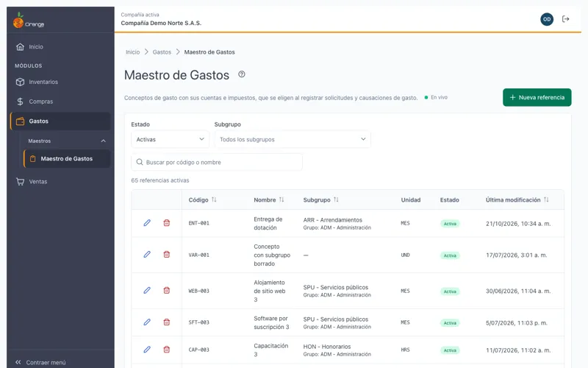The height and width of the screenshot is (368, 588).
Task: Click Entrega de dotación name cell
Action: tap(268, 224)
